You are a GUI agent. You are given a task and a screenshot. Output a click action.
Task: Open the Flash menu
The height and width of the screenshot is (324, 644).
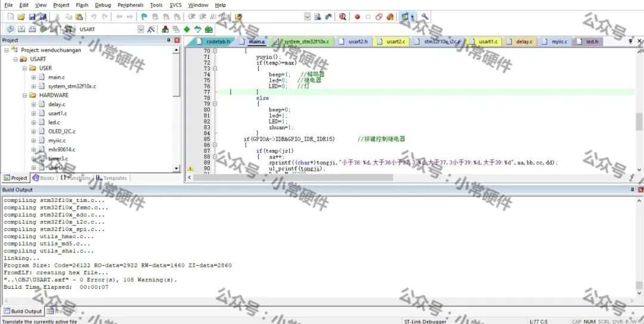pos(82,5)
